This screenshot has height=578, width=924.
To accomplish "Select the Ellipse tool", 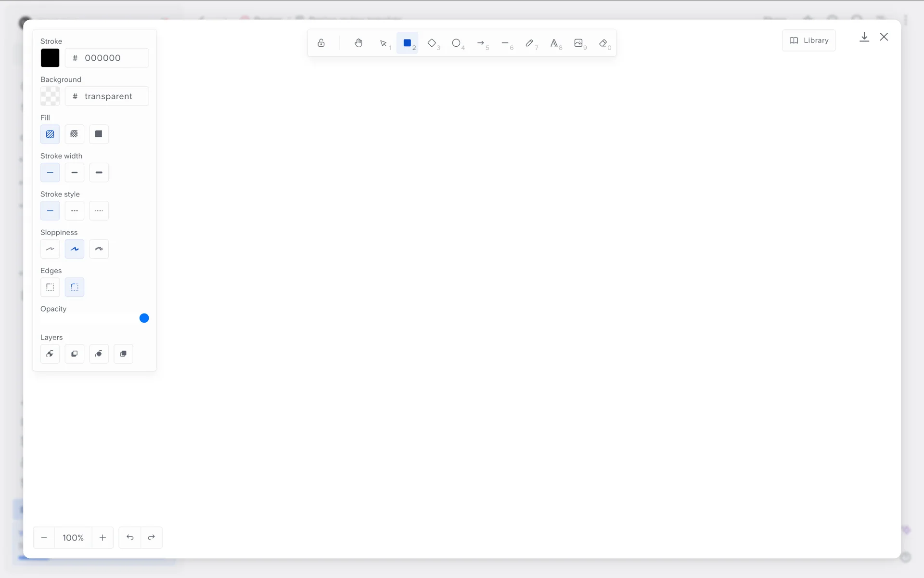I will point(456,43).
